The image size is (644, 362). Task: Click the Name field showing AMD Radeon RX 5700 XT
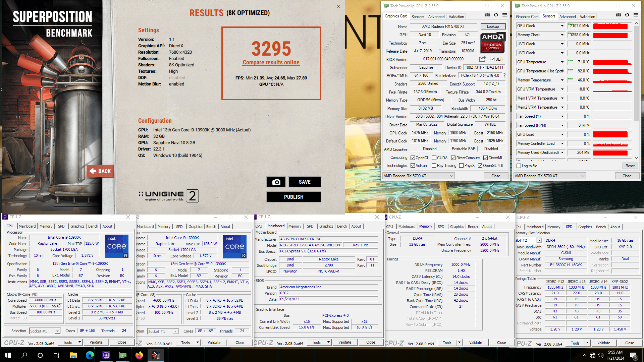tap(443, 26)
